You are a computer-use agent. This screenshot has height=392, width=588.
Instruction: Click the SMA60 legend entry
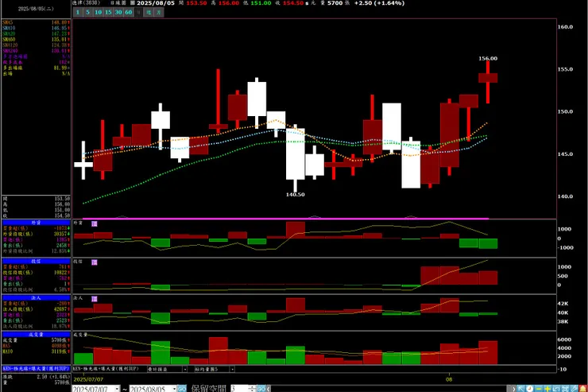(x=36, y=40)
